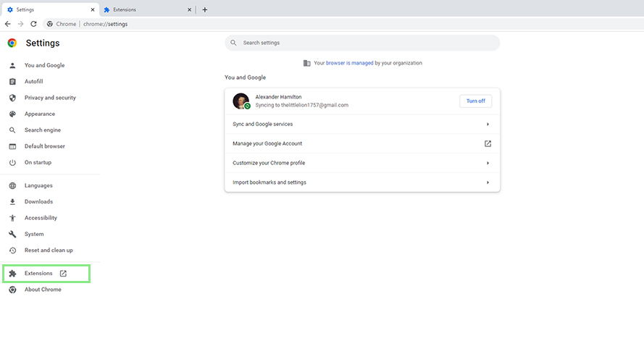Click the Downloads arrow icon
Image resolution: width=644 pixels, height=362 pixels.
tap(12, 201)
